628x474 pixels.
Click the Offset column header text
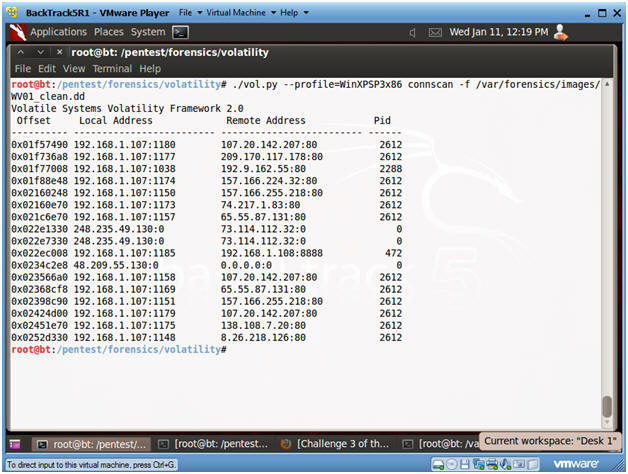pos(34,121)
